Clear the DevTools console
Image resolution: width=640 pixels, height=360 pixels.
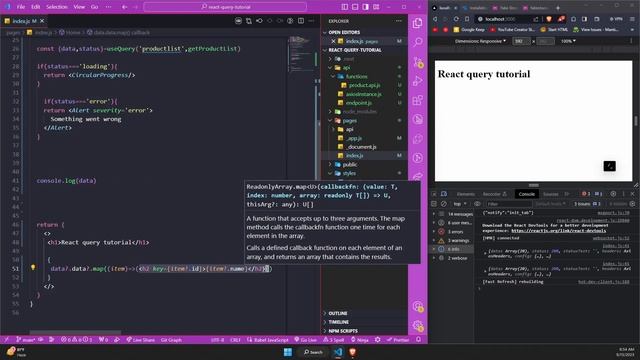pos(444,204)
